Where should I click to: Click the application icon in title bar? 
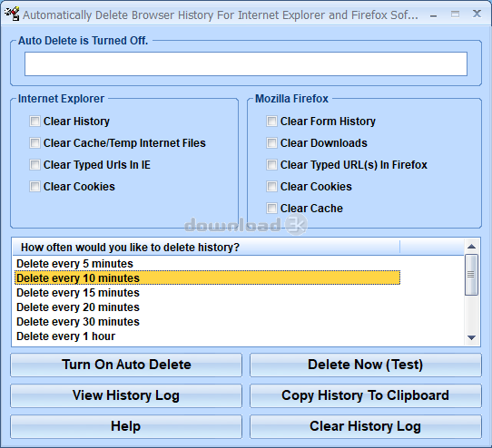(12, 15)
